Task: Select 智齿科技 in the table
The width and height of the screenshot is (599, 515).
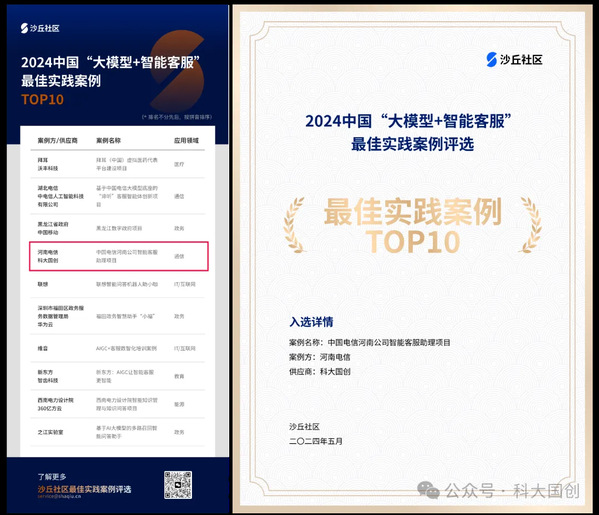Action: coord(48,381)
